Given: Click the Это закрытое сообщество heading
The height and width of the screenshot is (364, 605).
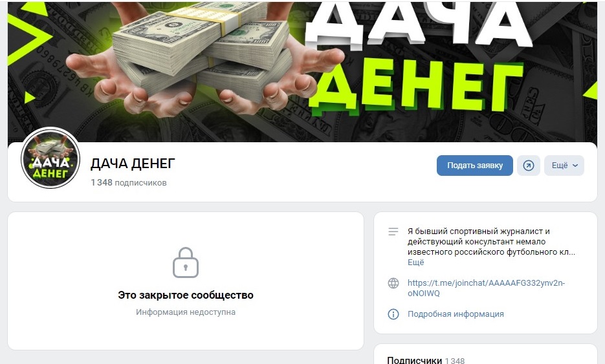Looking at the screenshot, I should (x=186, y=295).
